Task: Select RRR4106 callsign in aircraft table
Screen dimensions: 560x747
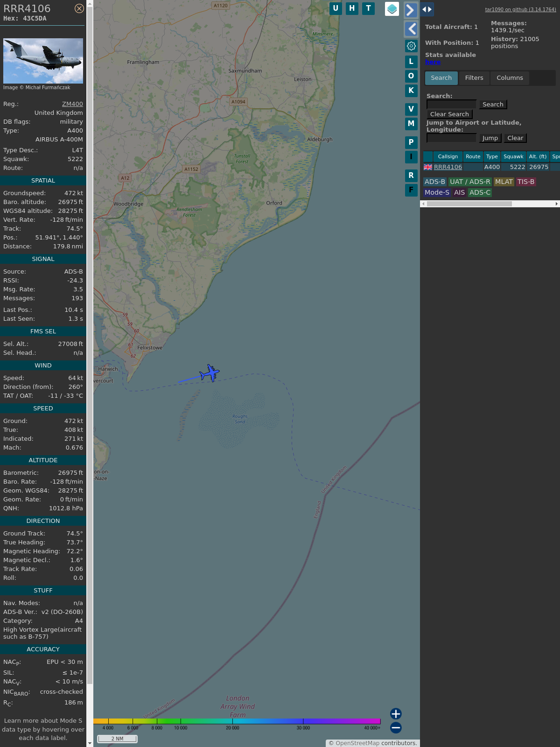Action: [448, 167]
